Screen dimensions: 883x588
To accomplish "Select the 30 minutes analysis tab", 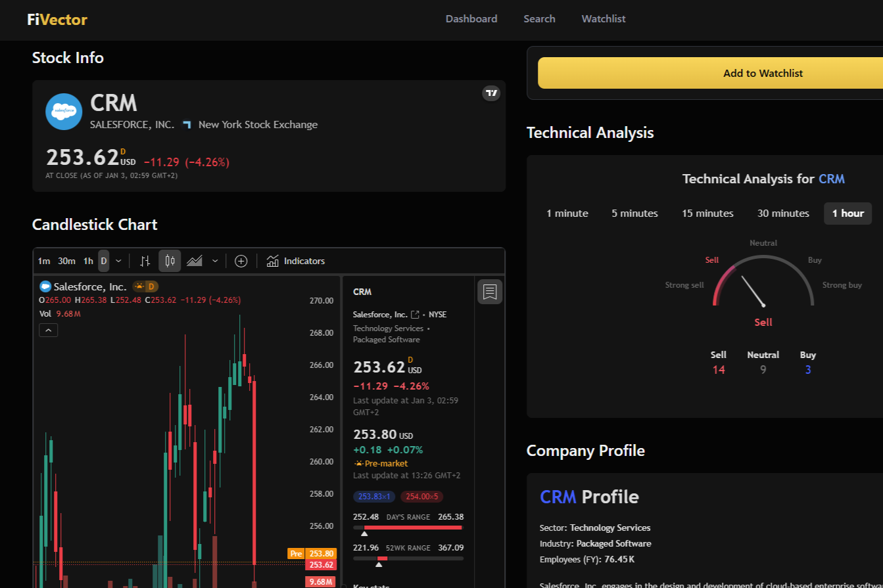I will (783, 214).
